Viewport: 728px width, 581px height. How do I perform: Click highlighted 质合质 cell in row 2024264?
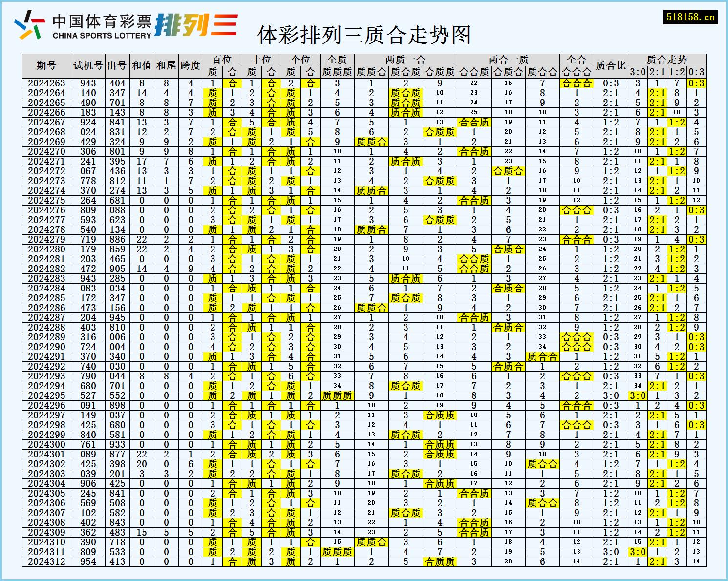(406, 93)
